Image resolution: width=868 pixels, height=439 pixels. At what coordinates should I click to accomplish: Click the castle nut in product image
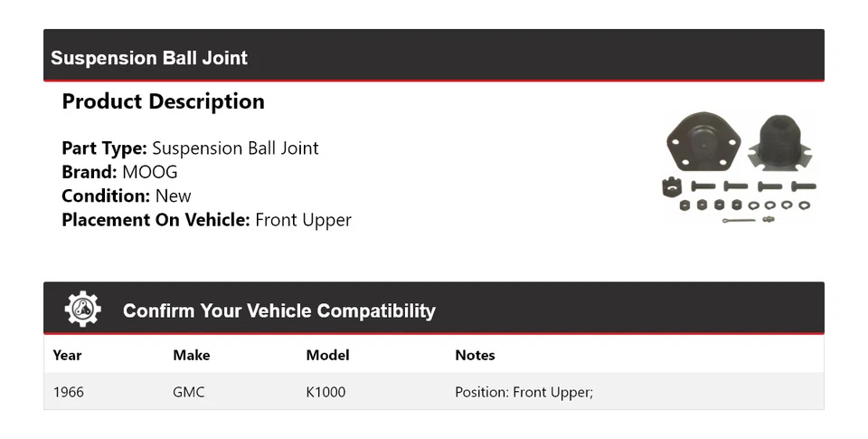[671, 187]
